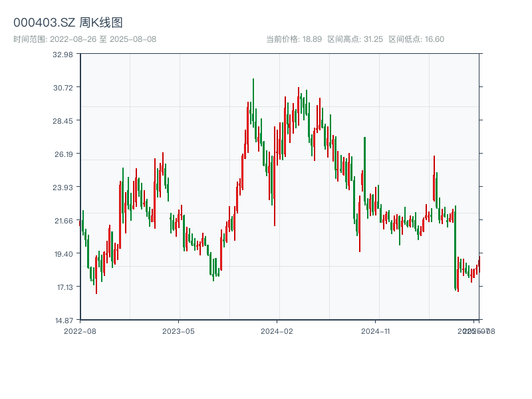Click the 2024-11 x-axis date label
Image resolution: width=532 pixels, height=399 pixels.
[x=375, y=331]
